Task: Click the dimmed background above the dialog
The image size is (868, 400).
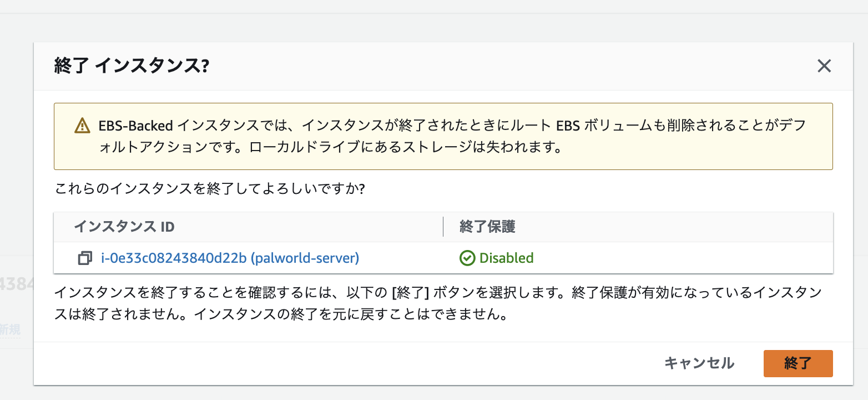Action: click(433, 25)
